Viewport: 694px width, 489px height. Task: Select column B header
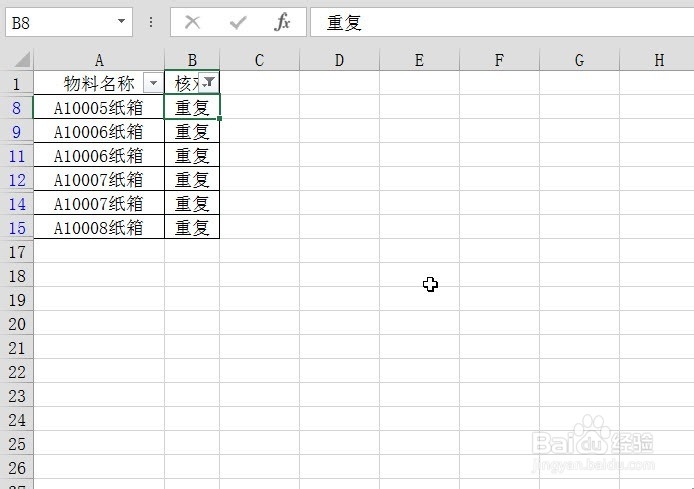(x=192, y=60)
